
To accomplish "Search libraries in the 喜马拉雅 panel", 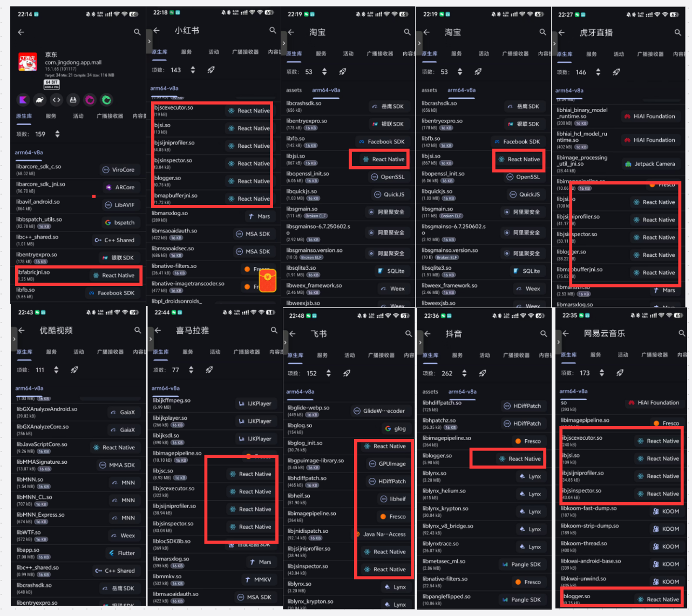I will pyautogui.click(x=274, y=330).
